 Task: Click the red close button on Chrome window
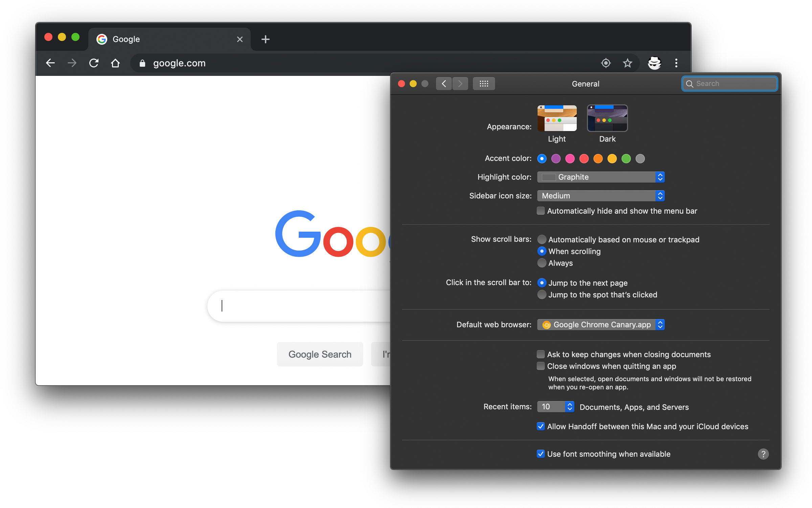coord(48,37)
